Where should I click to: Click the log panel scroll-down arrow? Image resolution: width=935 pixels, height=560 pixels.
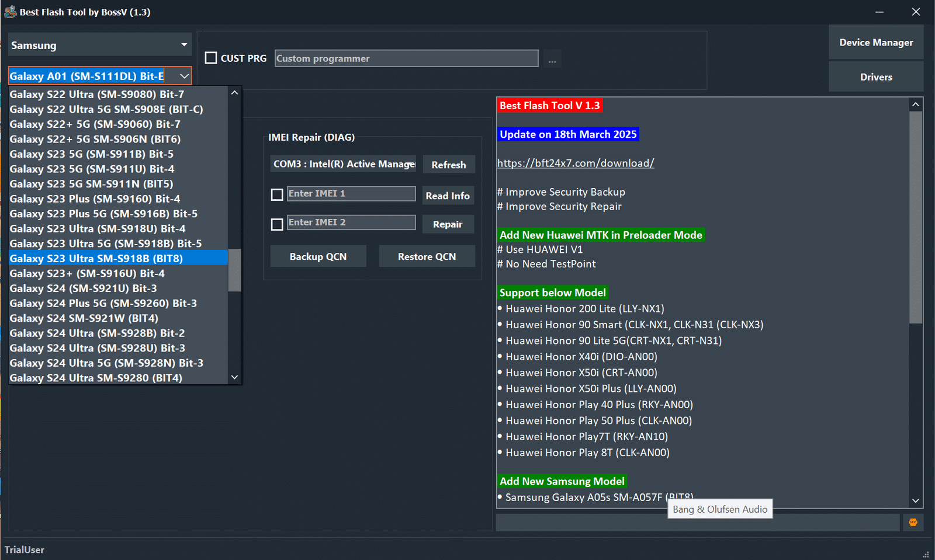click(916, 500)
